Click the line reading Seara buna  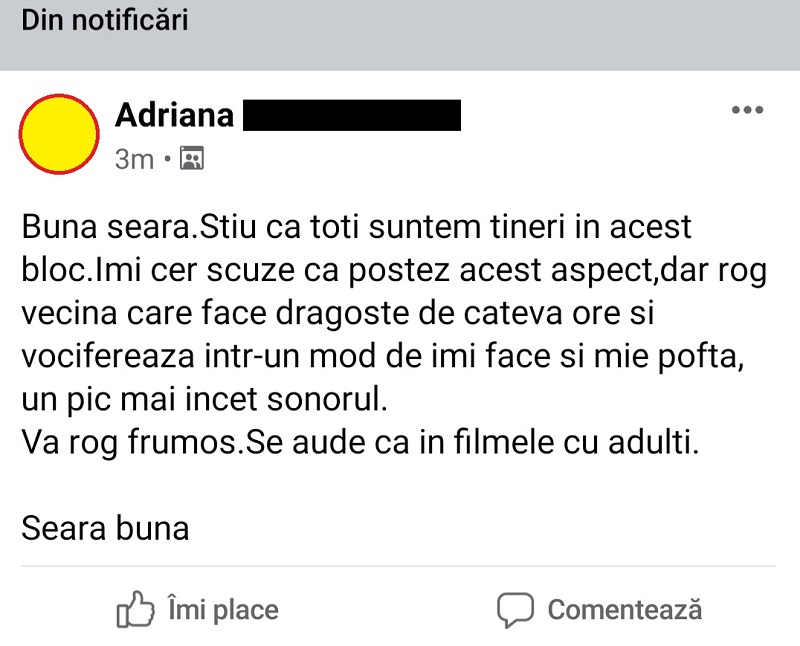pyautogui.click(x=105, y=528)
